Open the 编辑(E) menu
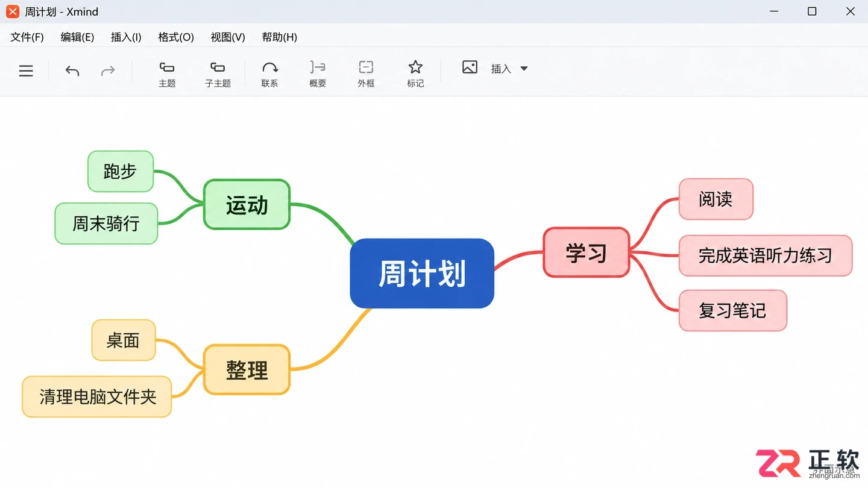 click(77, 37)
